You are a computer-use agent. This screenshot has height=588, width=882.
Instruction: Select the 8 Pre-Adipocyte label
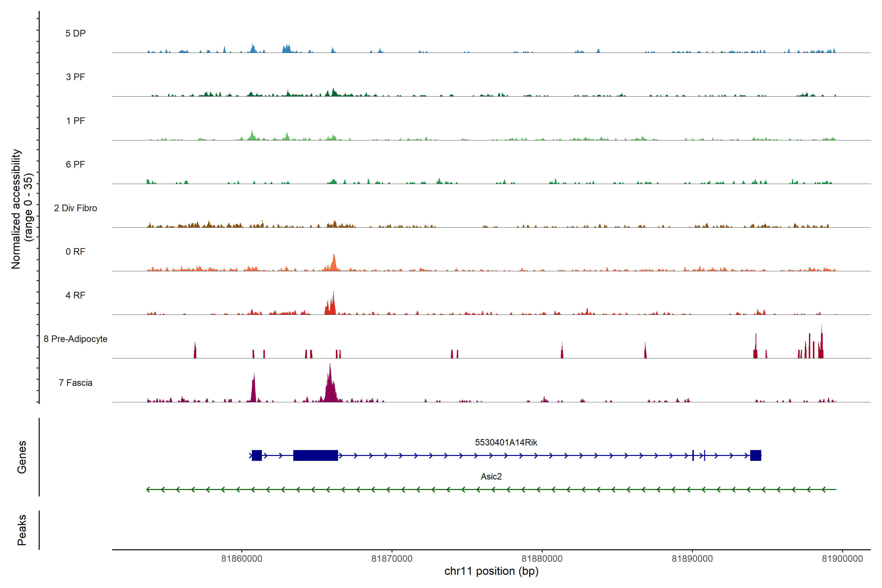[x=75, y=339]
